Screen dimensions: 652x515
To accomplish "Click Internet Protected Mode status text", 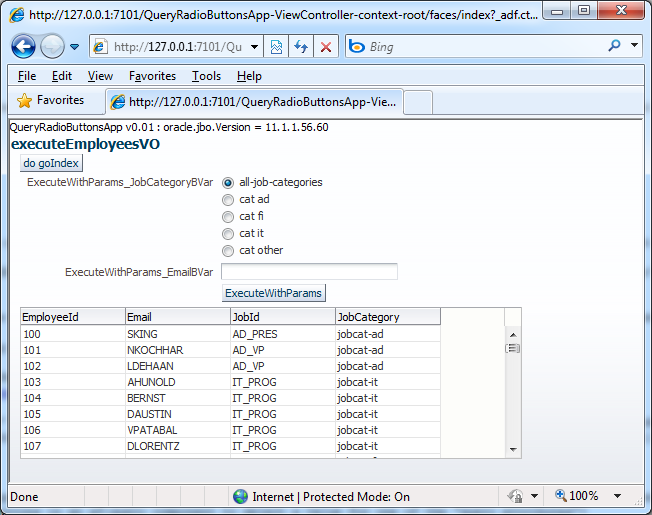I will pos(331,497).
